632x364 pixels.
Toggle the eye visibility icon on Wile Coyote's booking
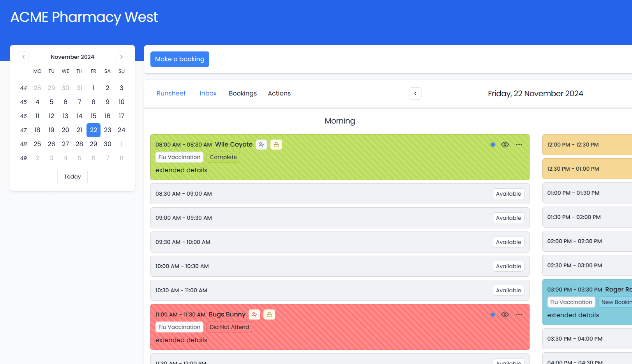pos(505,145)
